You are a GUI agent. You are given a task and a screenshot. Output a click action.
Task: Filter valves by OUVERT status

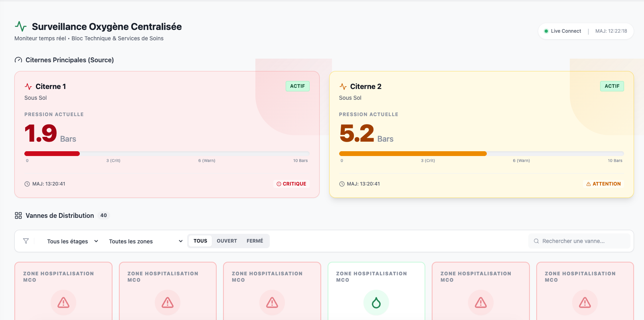click(x=227, y=241)
